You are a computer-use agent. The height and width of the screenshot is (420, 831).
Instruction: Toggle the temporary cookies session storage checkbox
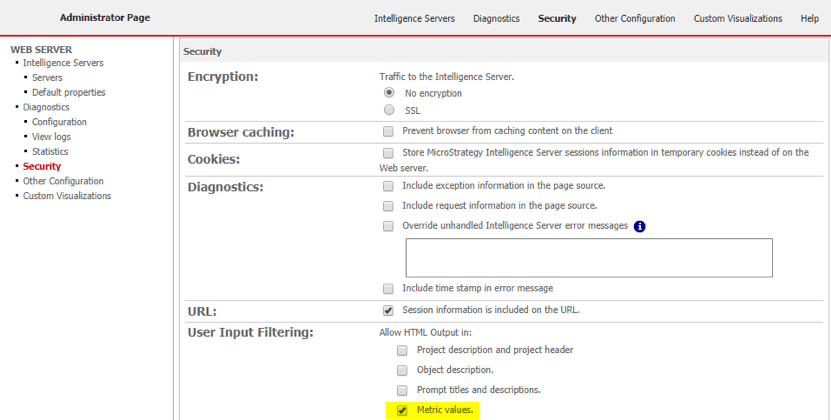pos(388,153)
